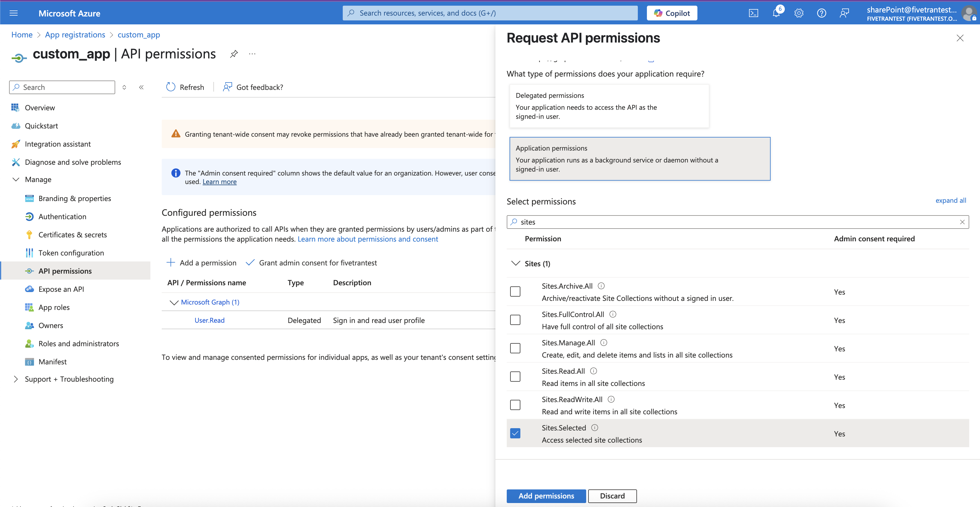The height and width of the screenshot is (507, 980).
Task: Click the top bar feedback icon
Action: click(x=844, y=13)
